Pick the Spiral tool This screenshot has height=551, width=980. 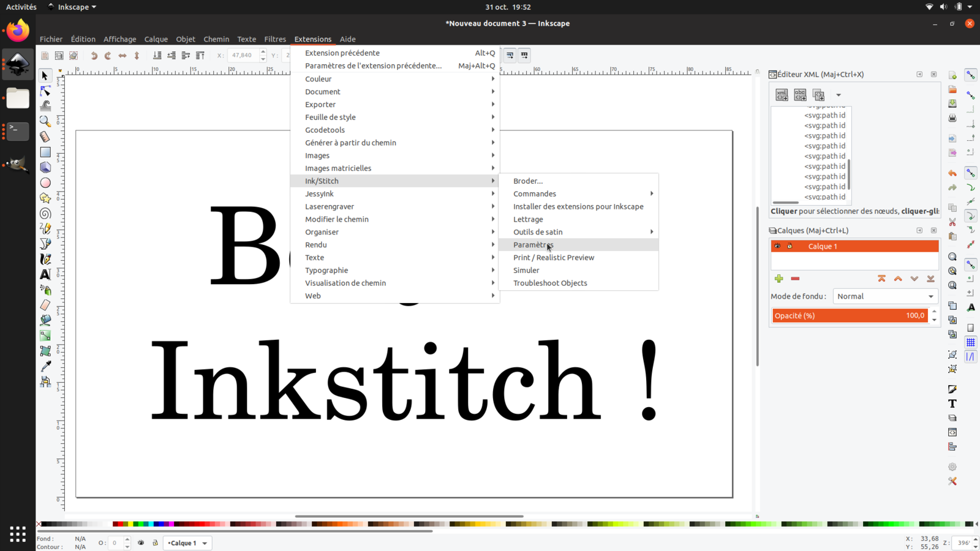(x=45, y=214)
